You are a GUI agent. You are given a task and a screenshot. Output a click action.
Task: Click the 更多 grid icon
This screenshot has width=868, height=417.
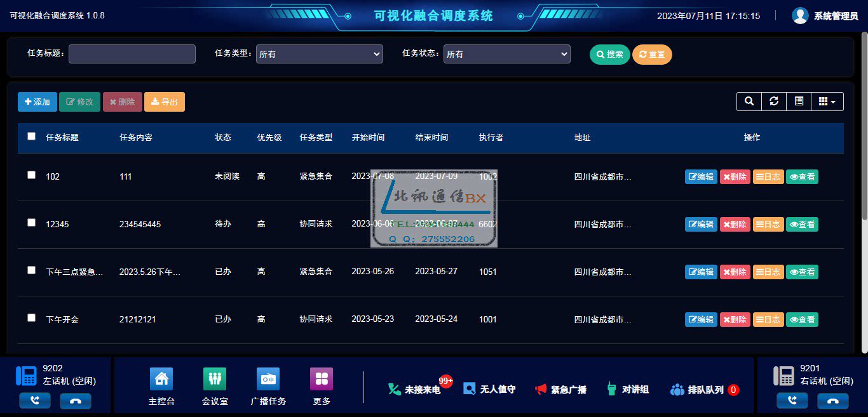[x=322, y=380]
